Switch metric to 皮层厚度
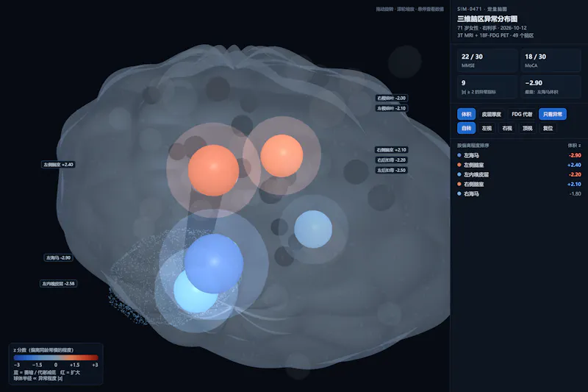The image size is (588, 392). click(491, 114)
